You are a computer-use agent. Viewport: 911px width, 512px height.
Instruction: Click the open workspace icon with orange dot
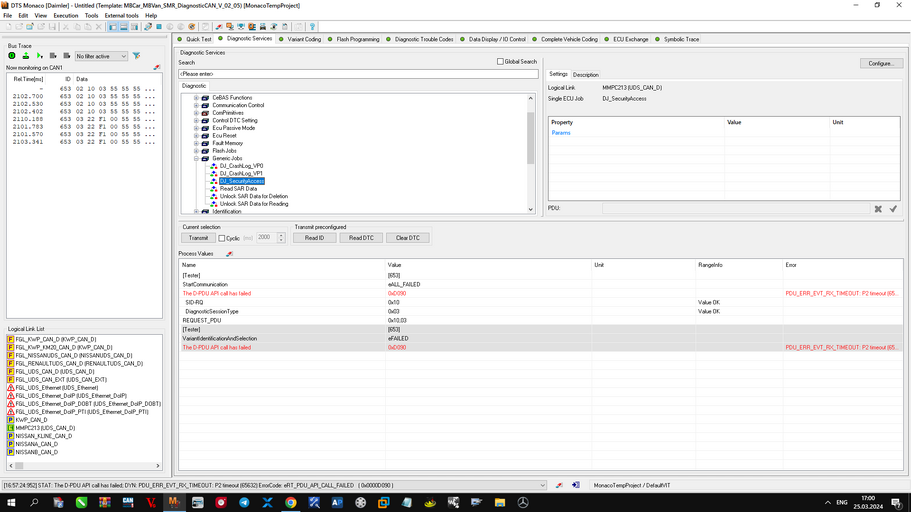tap(30, 27)
